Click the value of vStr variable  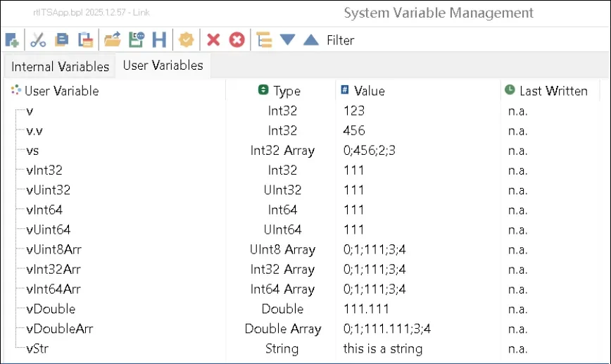pyautogui.click(x=382, y=349)
